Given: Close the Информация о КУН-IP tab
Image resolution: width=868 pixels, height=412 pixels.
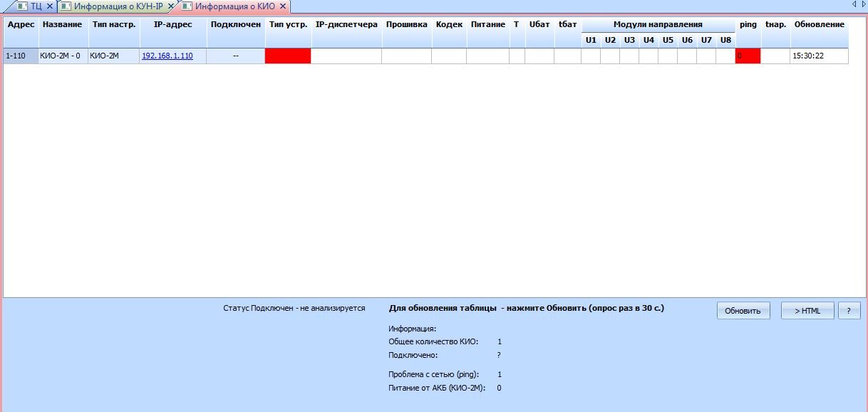Looking at the screenshot, I should point(170,6).
